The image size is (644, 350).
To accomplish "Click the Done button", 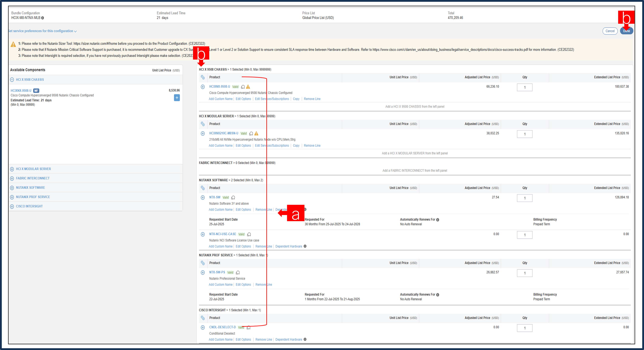I will (x=626, y=31).
